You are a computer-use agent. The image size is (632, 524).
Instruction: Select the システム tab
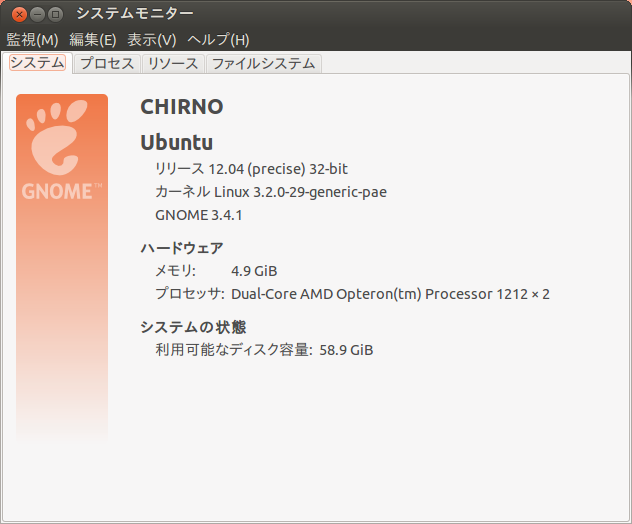pos(37,63)
